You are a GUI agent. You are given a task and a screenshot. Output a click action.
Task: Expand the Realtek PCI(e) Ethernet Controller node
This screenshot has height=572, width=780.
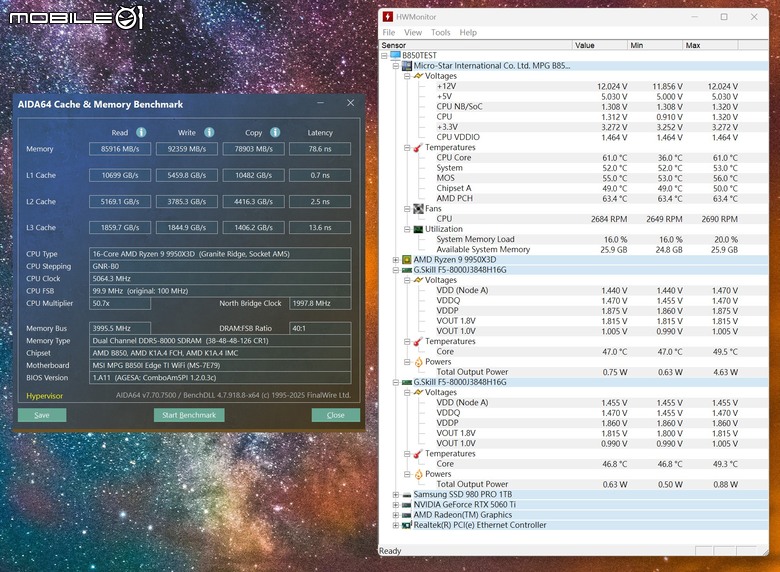coord(396,525)
